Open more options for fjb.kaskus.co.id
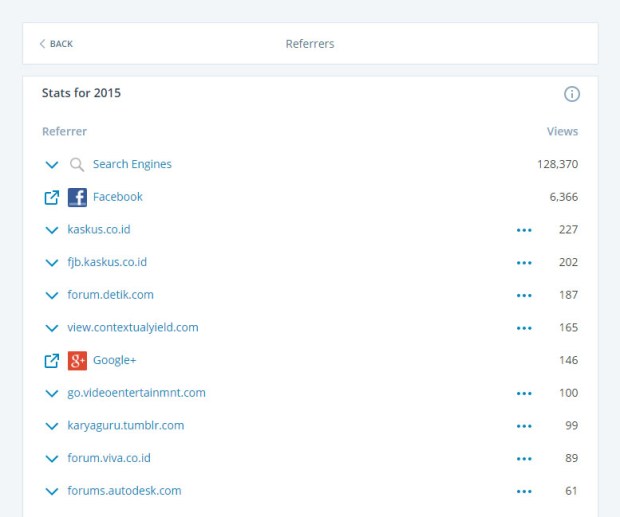Screen dimensions: 620x517 pos(524,263)
